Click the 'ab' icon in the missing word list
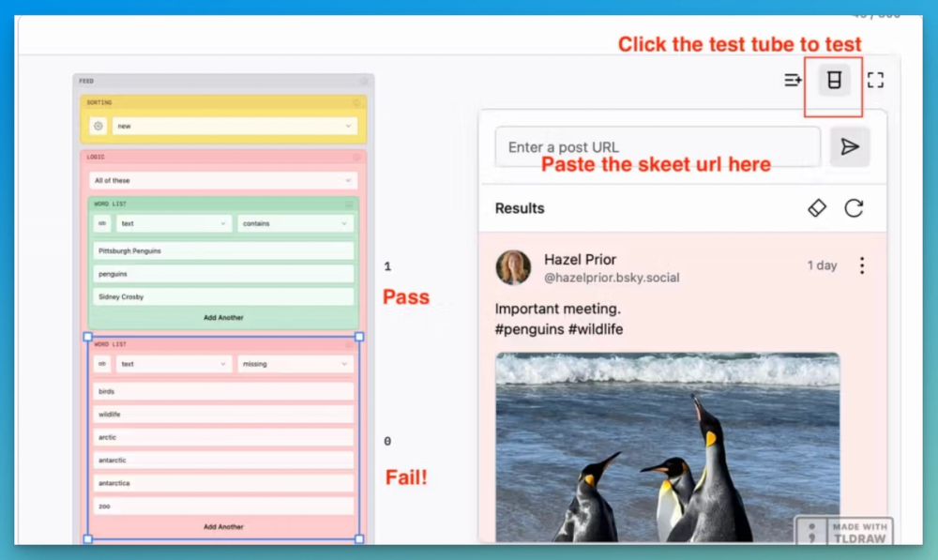Screen dimensions: 938x560 pyautogui.click(x=102, y=364)
